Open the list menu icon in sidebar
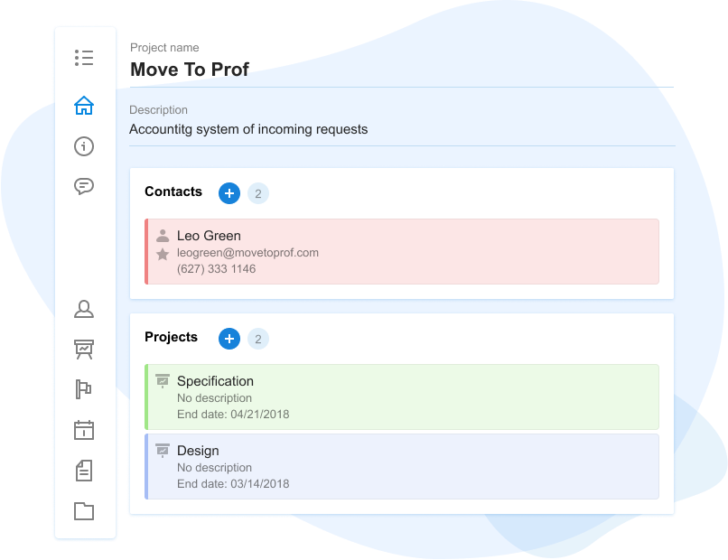728x560 pixels. [84, 58]
